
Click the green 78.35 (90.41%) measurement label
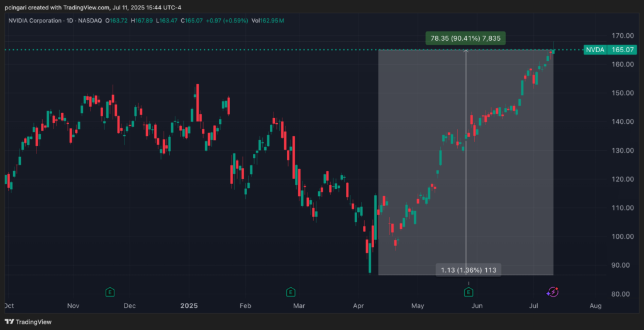click(x=465, y=38)
